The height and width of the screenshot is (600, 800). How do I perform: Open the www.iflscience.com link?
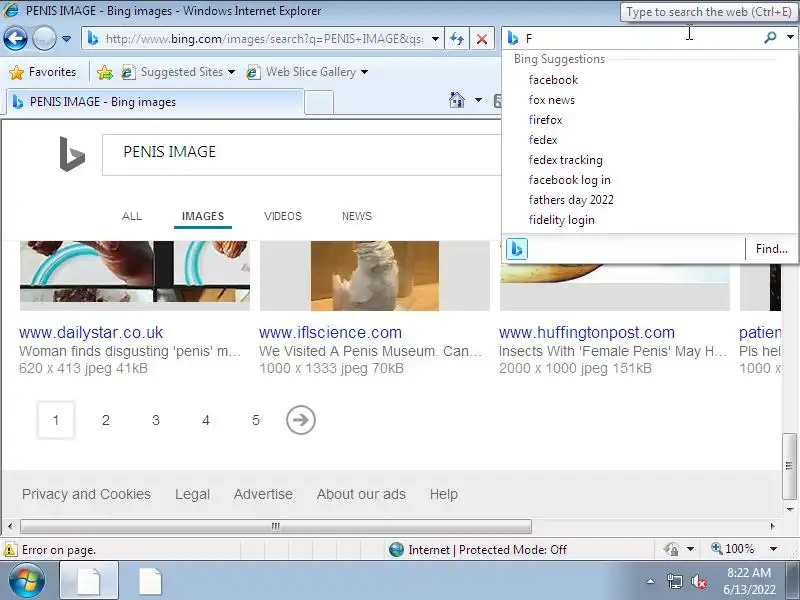pyautogui.click(x=330, y=333)
